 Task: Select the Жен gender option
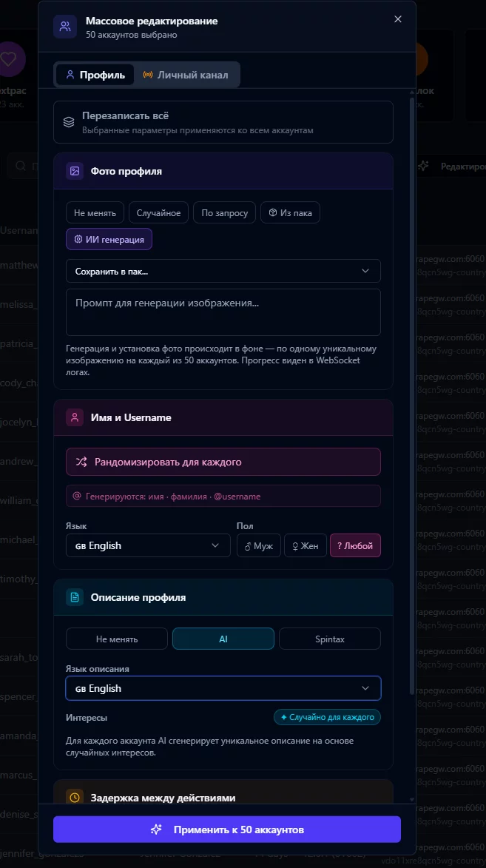click(306, 546)
